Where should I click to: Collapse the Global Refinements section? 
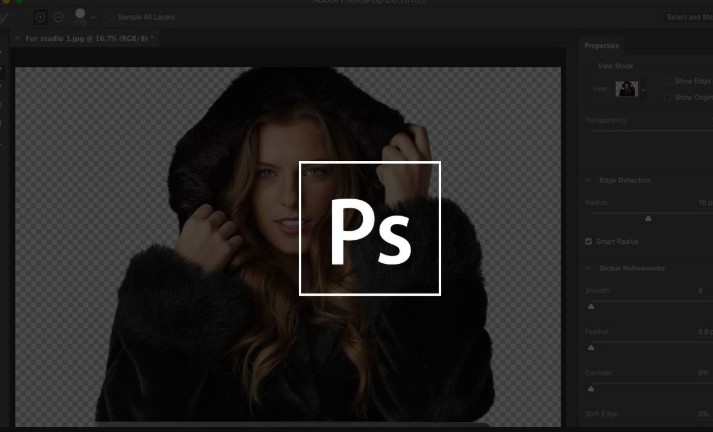coord(588,268)
